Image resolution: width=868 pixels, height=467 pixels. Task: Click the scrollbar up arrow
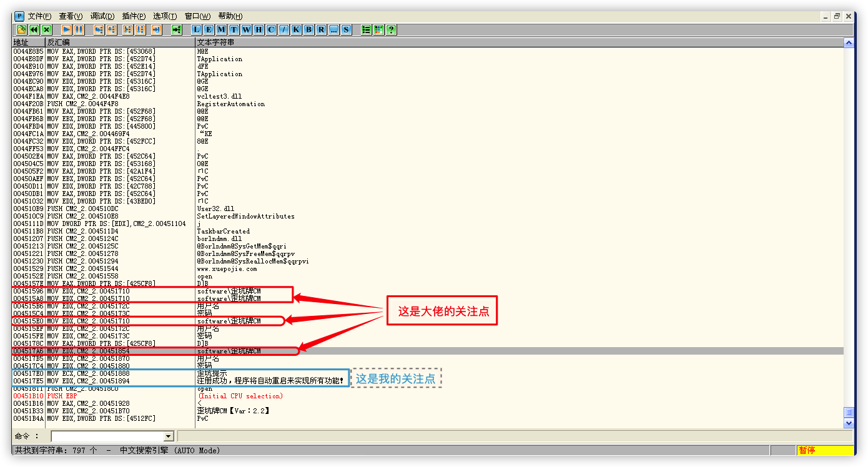tap(849, 43)
